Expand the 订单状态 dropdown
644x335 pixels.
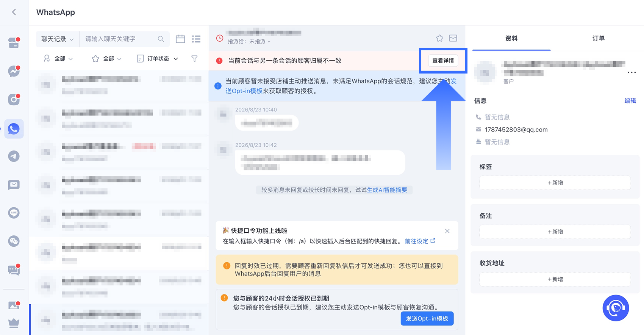(157, 59)
